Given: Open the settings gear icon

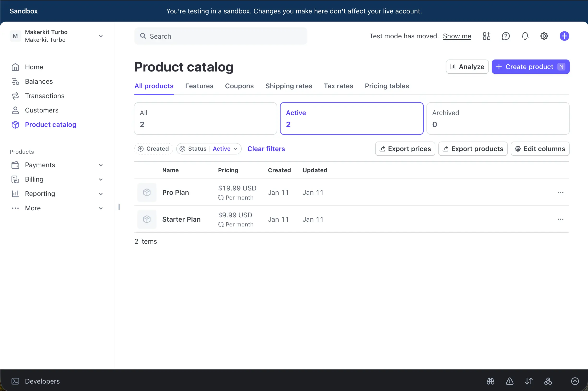Looking at the screenshot, I should click(x=544, y=36).
